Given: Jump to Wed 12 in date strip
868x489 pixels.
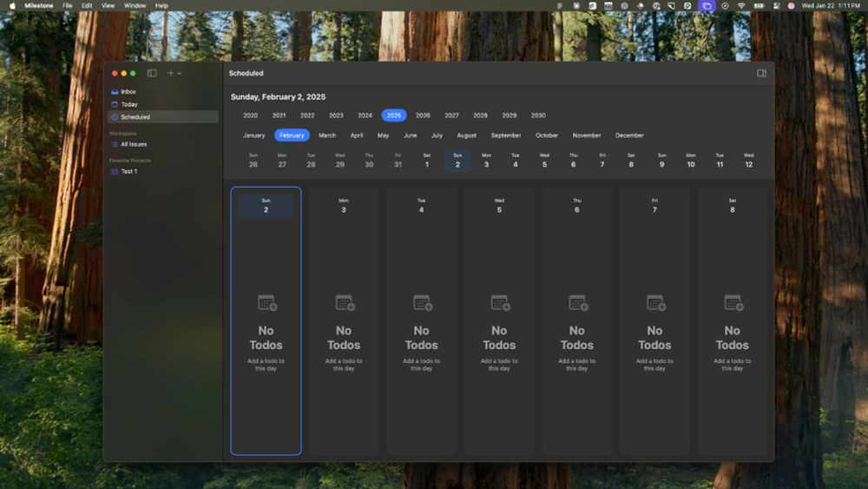Looking at the screenshot, I should pos(748,161).
